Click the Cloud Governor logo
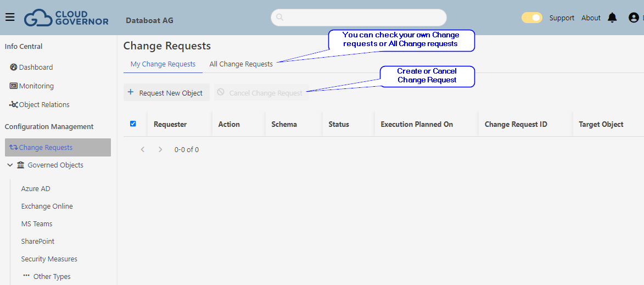This screenshot has width=644, height=285. pyautogui.click(x=66, y=18)
